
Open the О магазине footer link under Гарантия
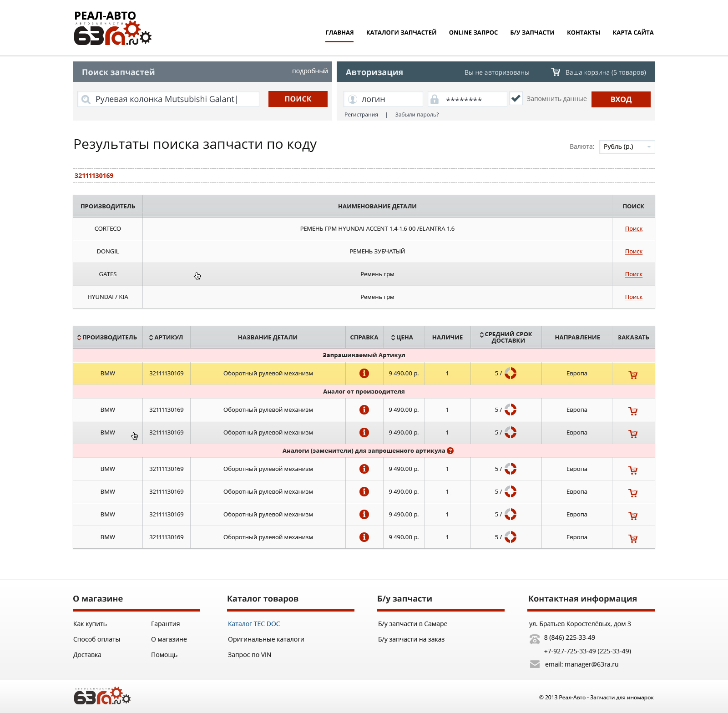(169, 639)
